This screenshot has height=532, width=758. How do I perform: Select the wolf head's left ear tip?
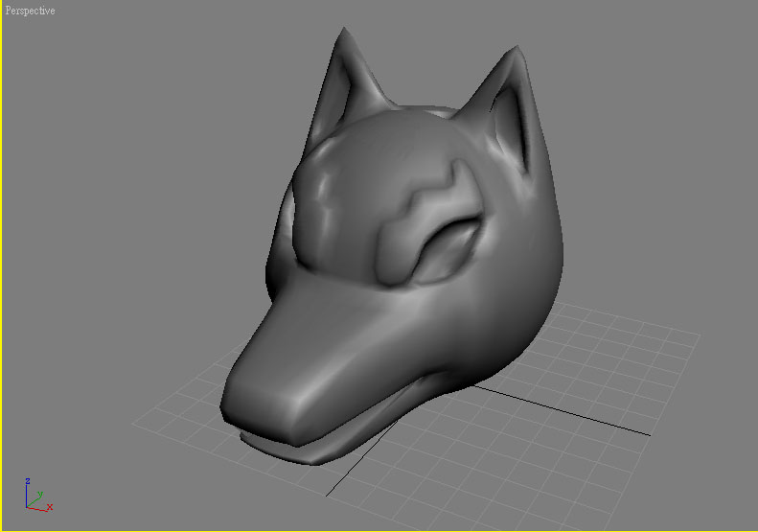[x=344, y=35]
